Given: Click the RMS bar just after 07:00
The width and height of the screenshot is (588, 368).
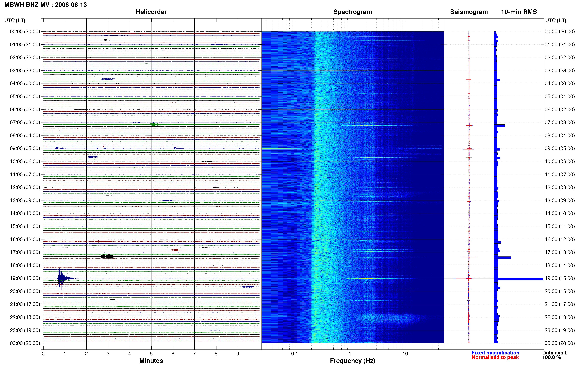Looking at the screenshot, I should coord(499,126).
